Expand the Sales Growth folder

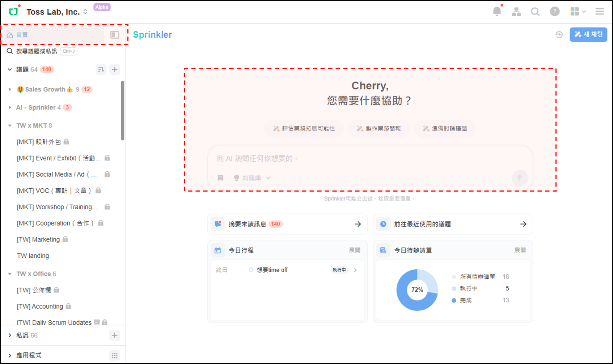coord(10,89)
